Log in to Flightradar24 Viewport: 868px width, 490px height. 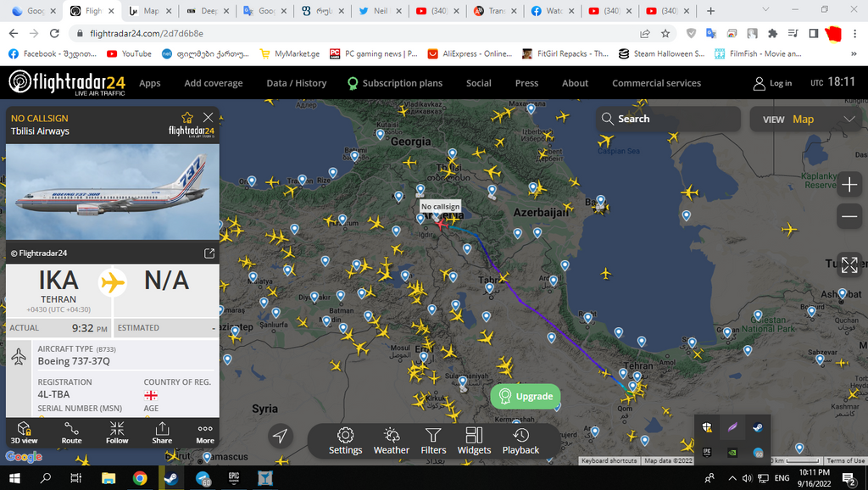[x=772, y=83]
